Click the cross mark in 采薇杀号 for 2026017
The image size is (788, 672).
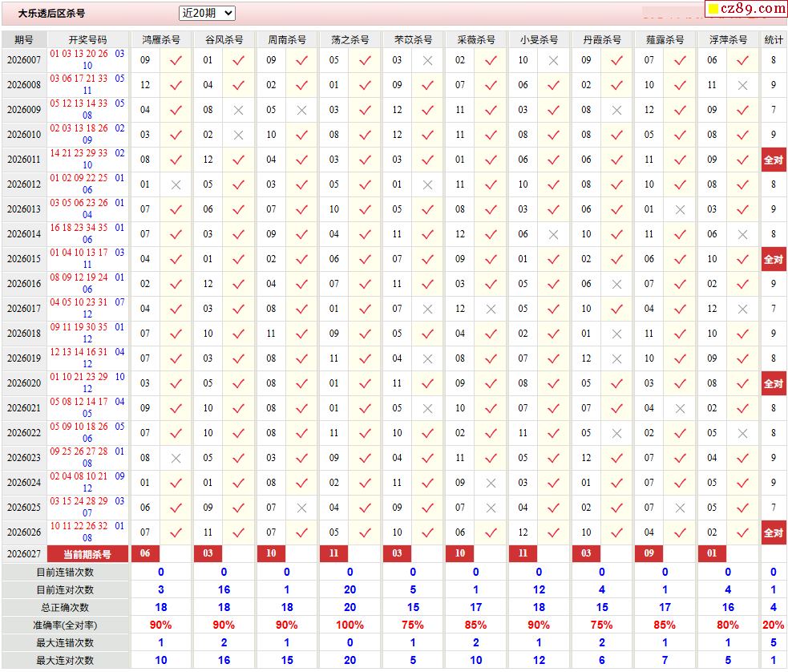[491, 309]
